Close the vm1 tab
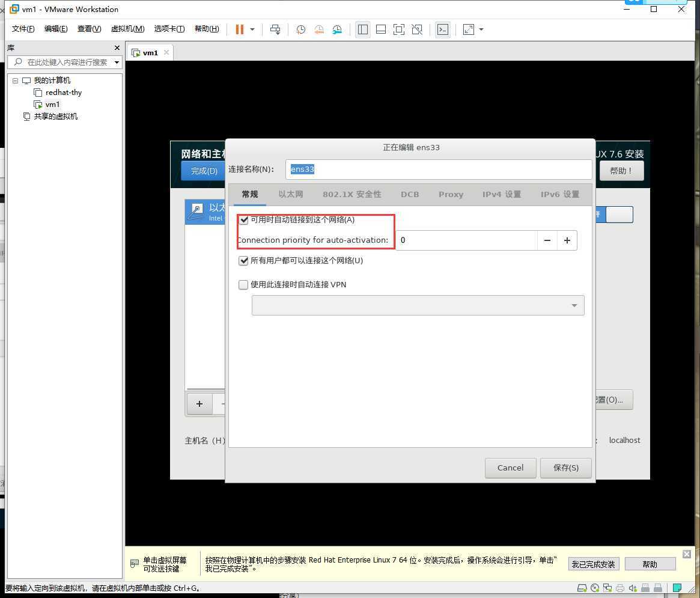The height and width of the screenshot is (598, 700). pos(166,52)
